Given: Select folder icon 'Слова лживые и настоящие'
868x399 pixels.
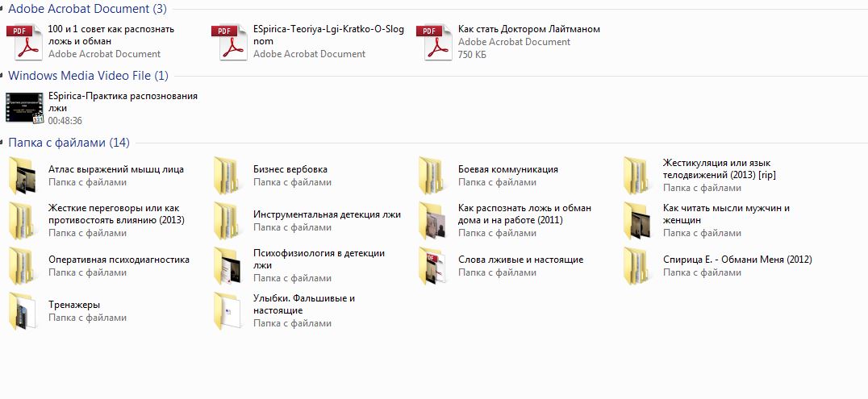Looking at the screenshot, I should click(432, 266).
